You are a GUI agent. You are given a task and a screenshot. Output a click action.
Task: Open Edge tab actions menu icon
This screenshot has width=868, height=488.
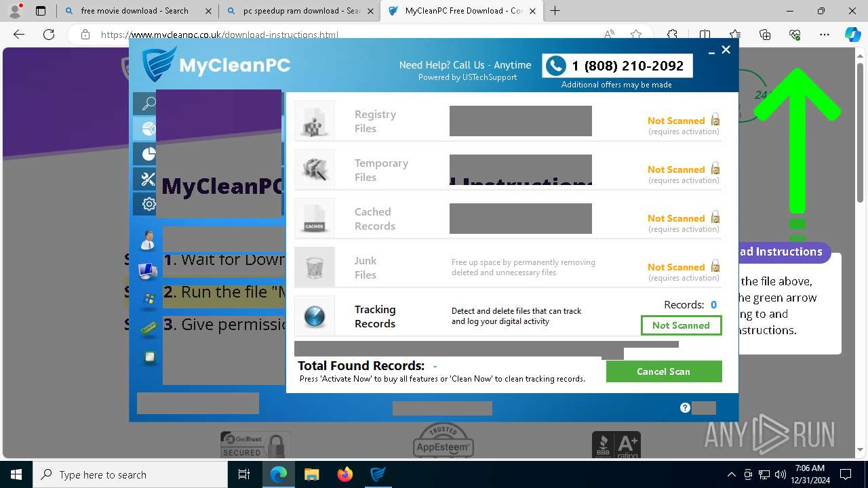[41, 11]
